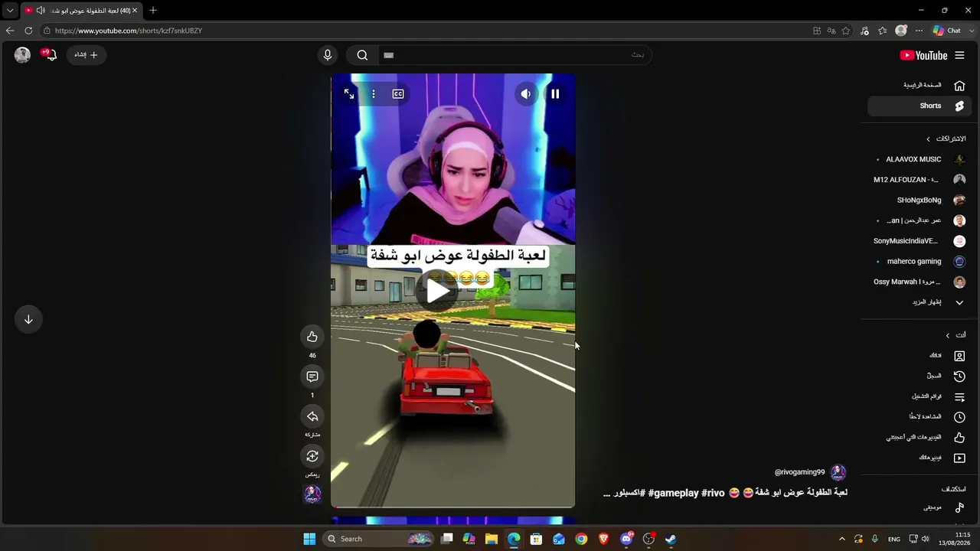Expand the You section header chevron
Screen dimensions: 980x551
click(947, 335)
